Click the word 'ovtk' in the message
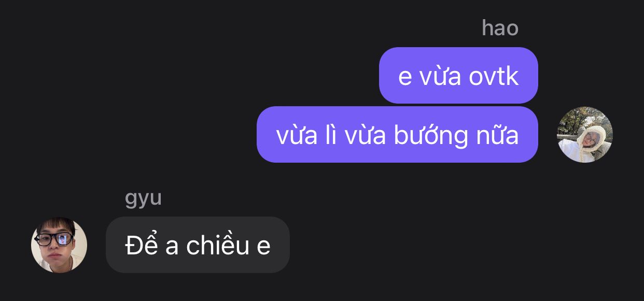The image size is (644, 301). pos(494,76)
